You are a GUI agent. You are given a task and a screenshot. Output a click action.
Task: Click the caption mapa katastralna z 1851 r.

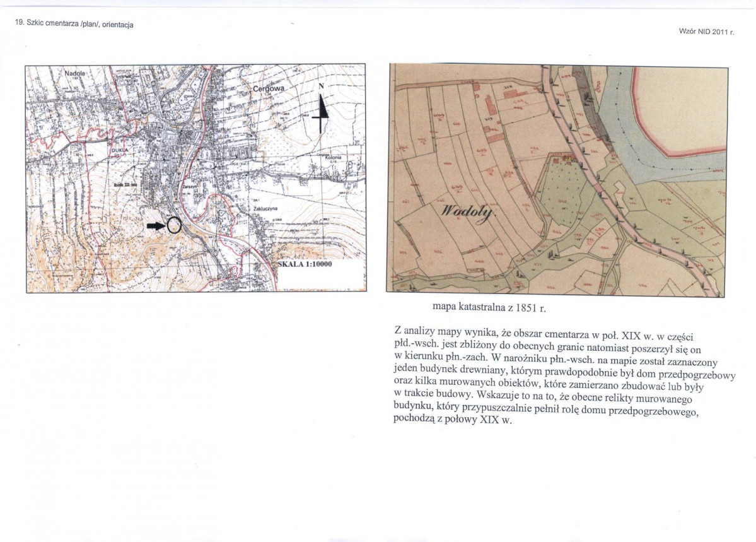pos(489,307)
